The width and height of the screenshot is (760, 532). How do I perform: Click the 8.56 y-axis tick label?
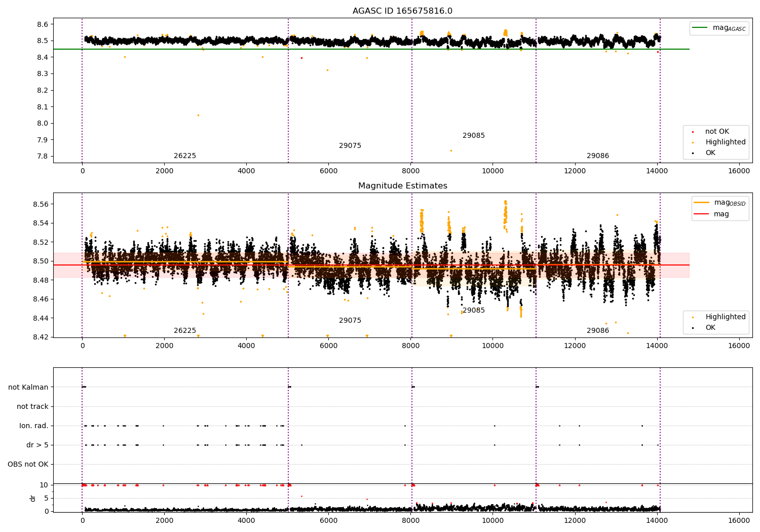tap(41, 204)
